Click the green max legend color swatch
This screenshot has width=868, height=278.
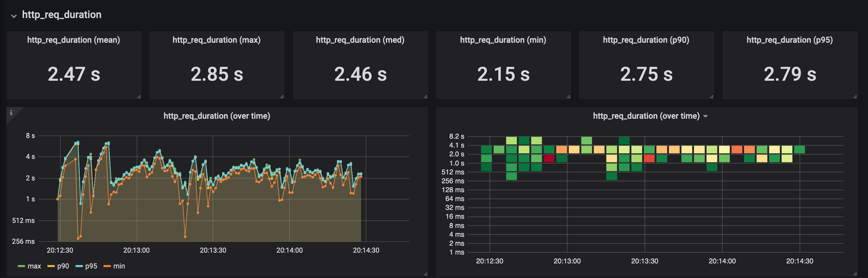click(21, 266)
